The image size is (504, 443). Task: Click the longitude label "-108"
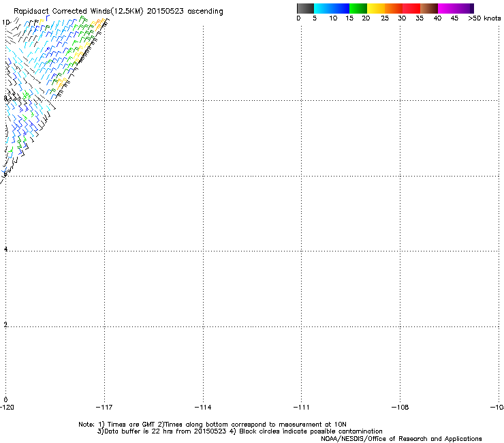pyautogui.click(x=400, y=408)
